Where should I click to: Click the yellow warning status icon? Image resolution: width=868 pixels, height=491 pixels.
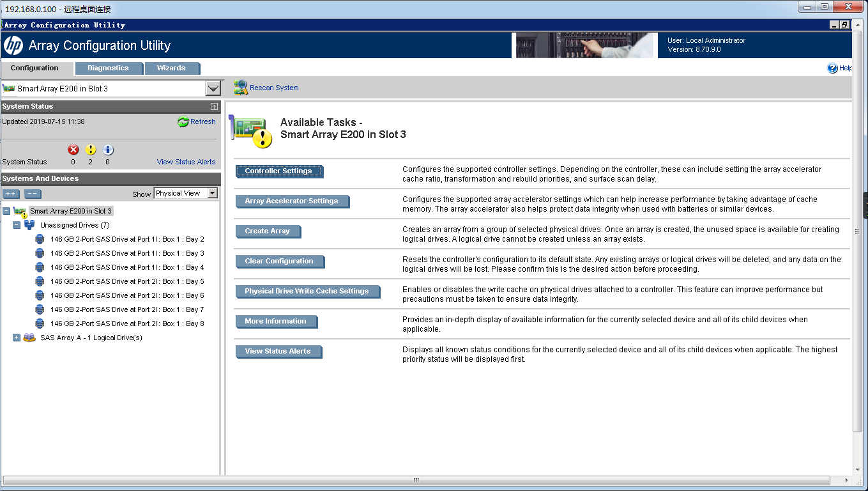click(x=91, y=150)
